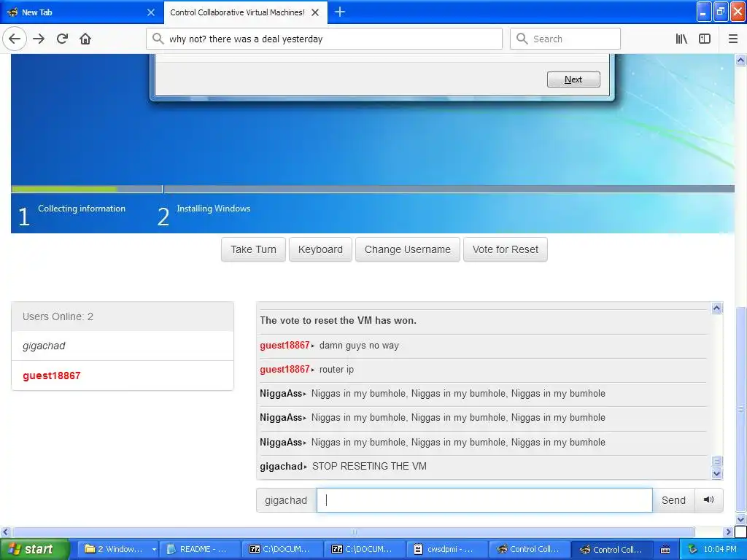Open a new browser tab

coord(340,12)
